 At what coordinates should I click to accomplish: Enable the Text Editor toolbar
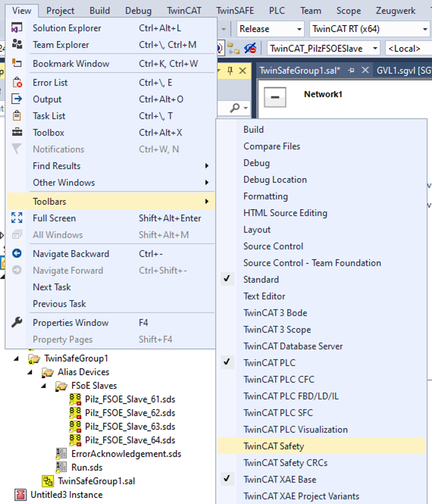(321, 296)
